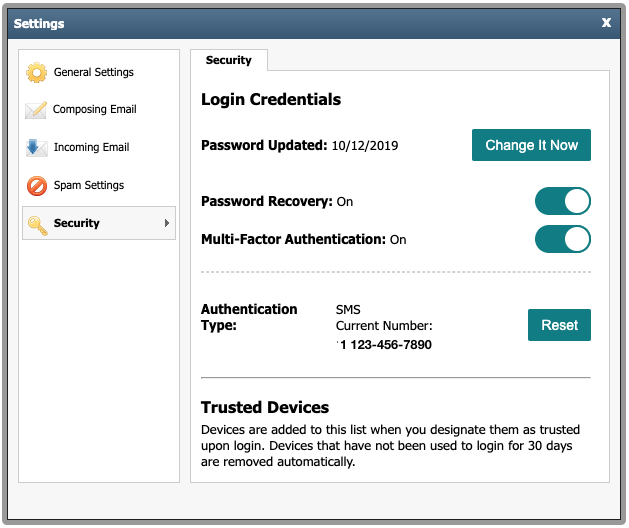The image size is (629, 528).
Task: Click the General Settings gear icon
Action: click(37, 73)
